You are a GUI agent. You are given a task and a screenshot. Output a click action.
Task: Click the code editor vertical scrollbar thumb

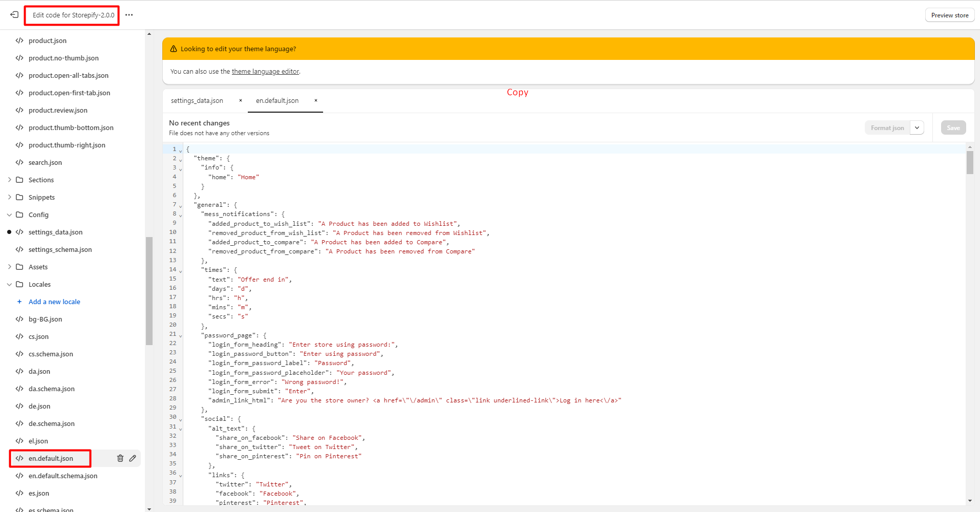[x=970, y=163]
